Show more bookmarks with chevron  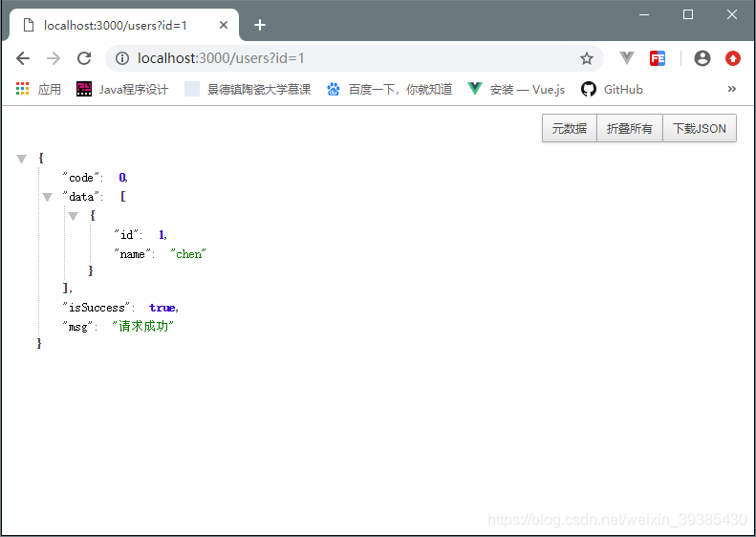click(732, 89)
